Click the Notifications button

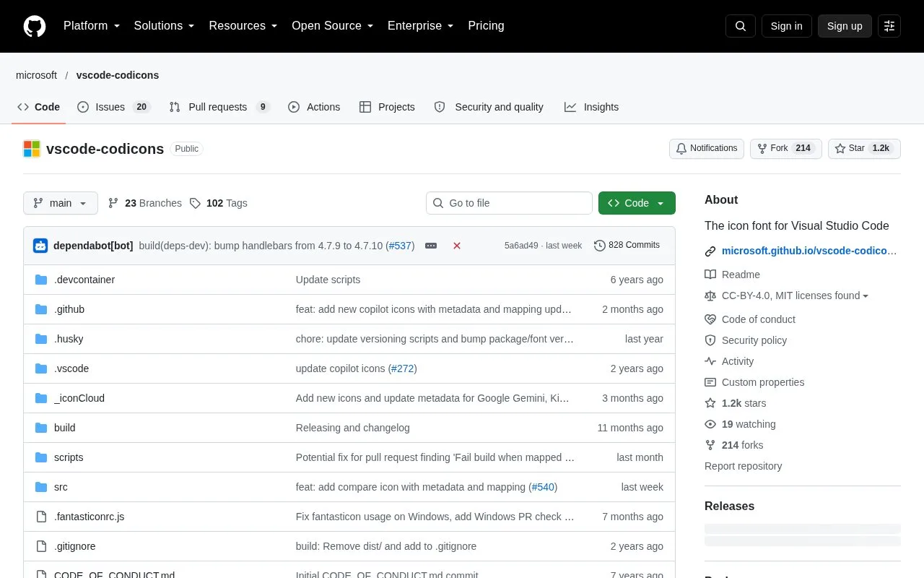(707, 149)
